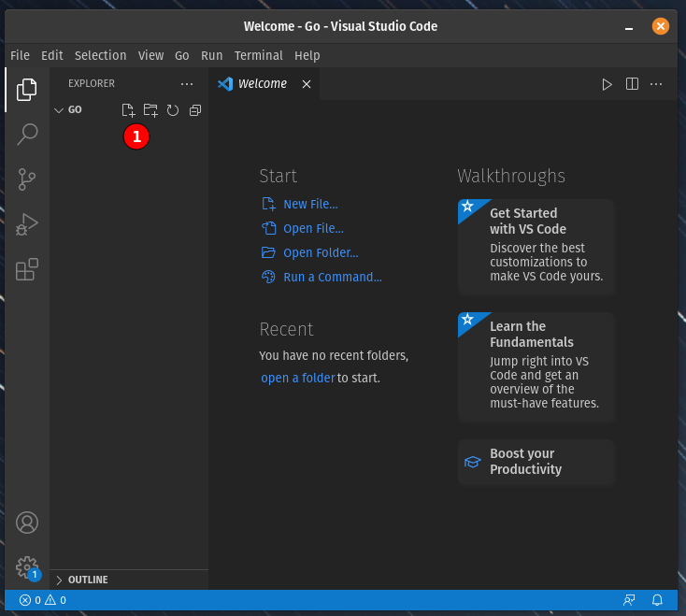Click the 'open a folder' link
686x616 pixels.
point(298,378)
